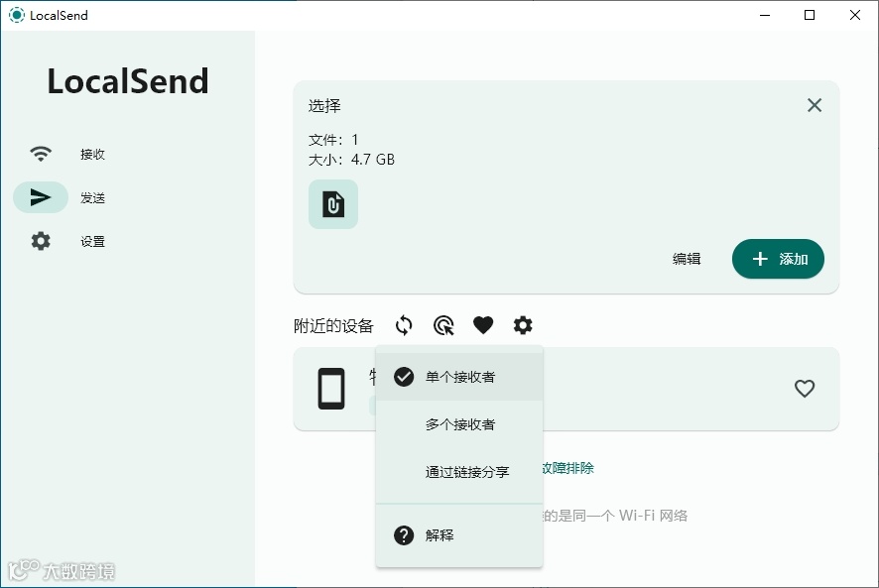The width and height of the screenshot is (879, 588).
Task: Click the 大小: 4.7 GB size text
Action: [351, 160]
